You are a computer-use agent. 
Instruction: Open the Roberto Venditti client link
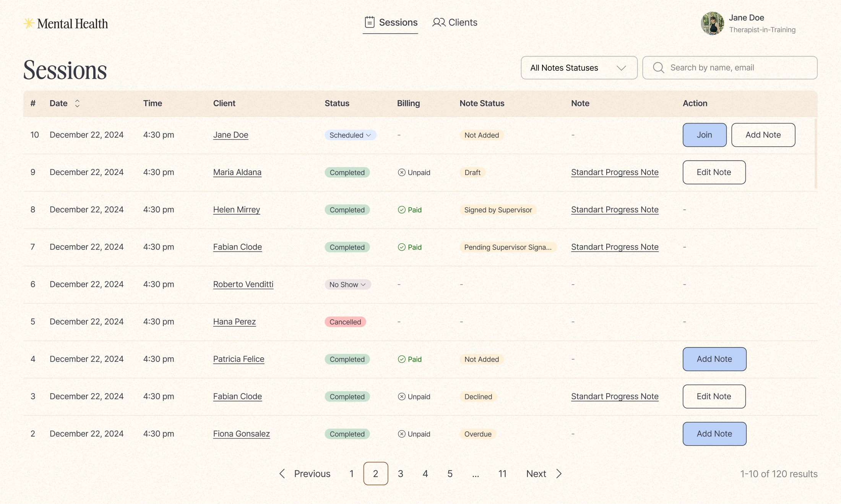pyautogui.click(x=243, y=284)
